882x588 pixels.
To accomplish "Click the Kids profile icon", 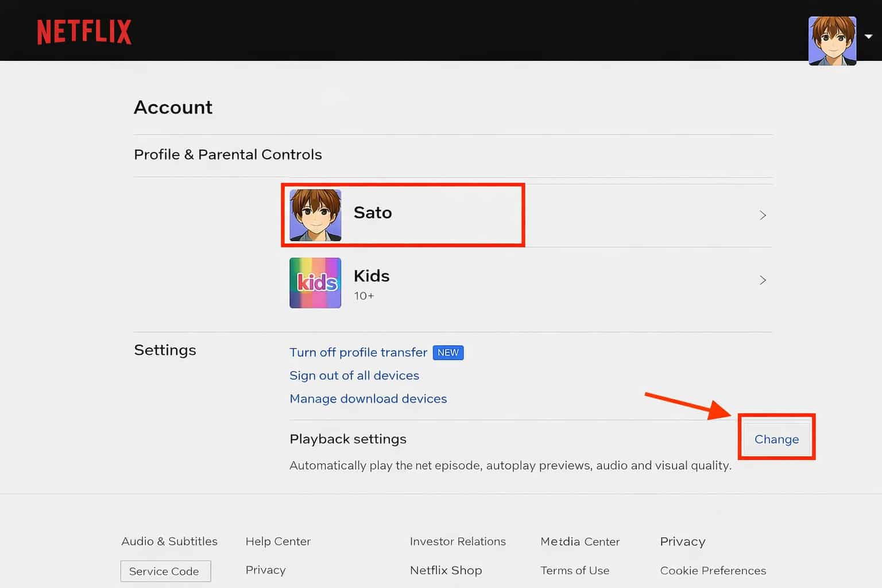I will 315,283.
